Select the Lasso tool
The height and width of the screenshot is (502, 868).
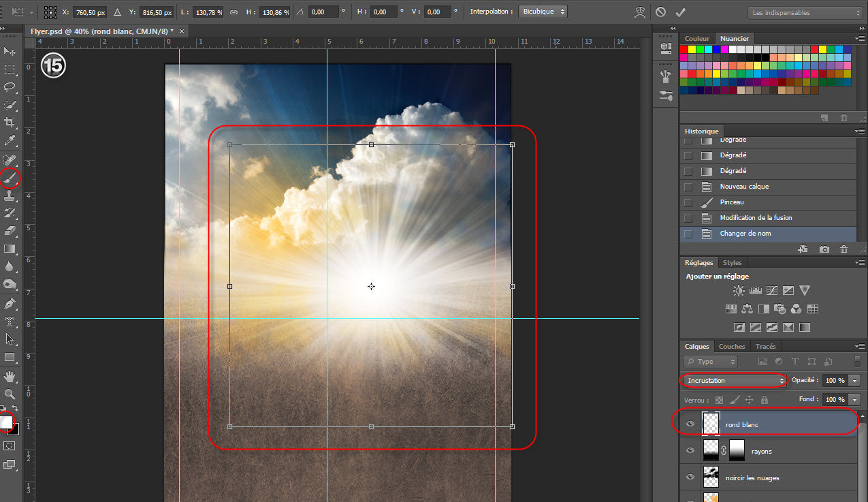click(10, 87)
